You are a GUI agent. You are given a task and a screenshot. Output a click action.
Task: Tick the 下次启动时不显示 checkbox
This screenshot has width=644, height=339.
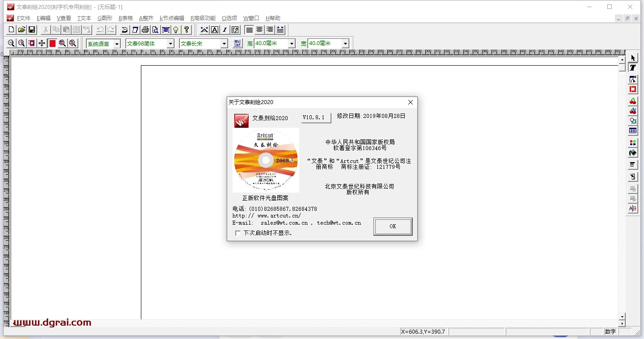pos(238,233)
